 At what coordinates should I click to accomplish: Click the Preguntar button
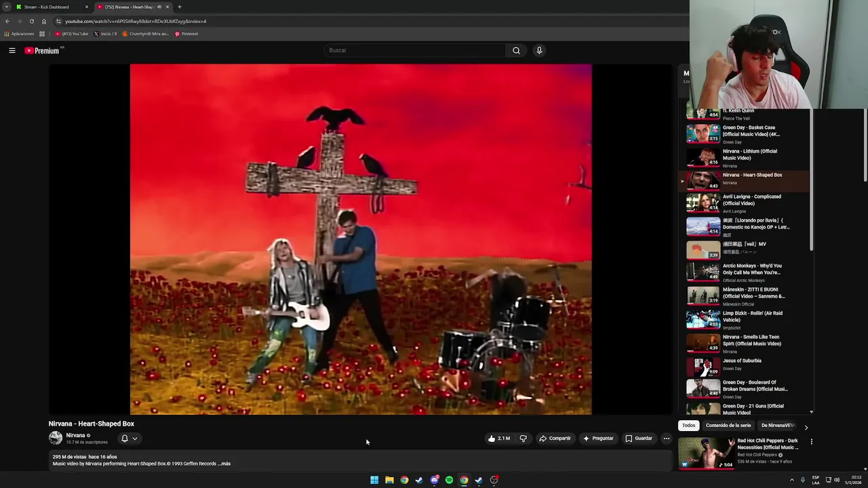point(598,439)
